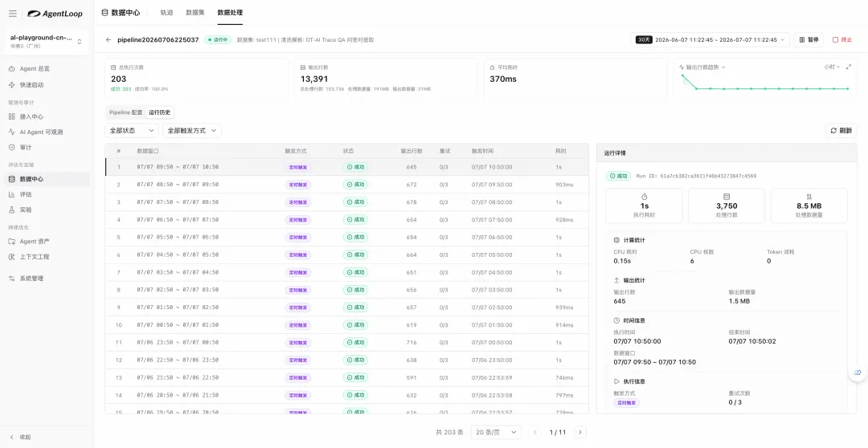Open AI Agent 可观测 in the sidebar

(47, 132)
